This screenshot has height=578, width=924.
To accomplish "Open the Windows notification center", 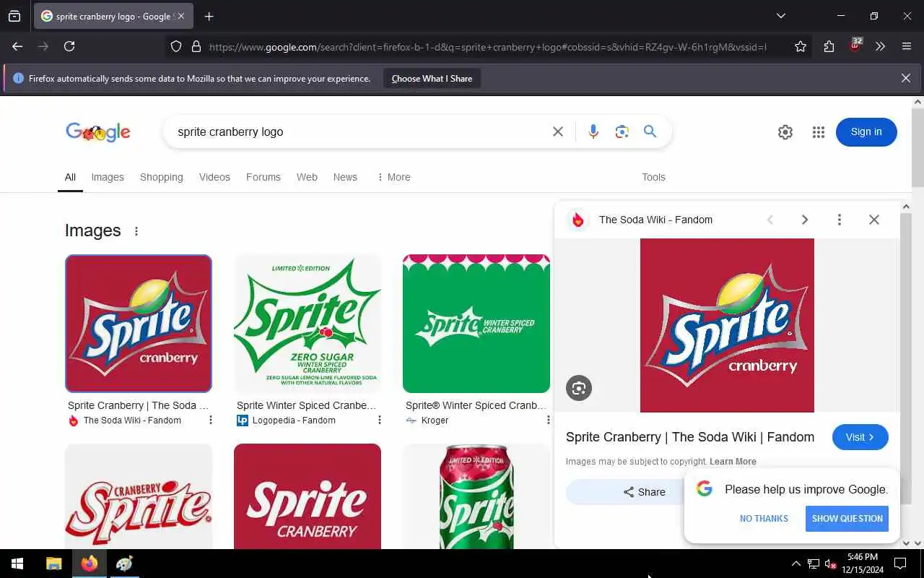I will coord(900,564).
